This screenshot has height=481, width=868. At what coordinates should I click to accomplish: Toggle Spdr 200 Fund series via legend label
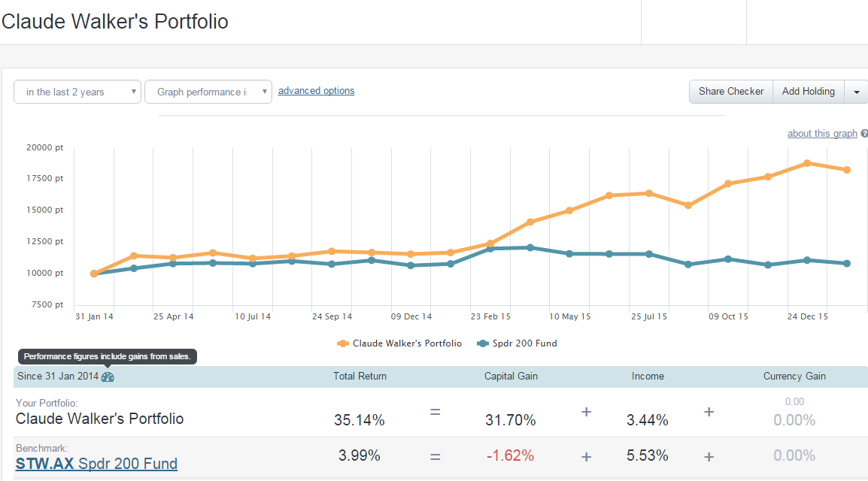click(526, 343)
